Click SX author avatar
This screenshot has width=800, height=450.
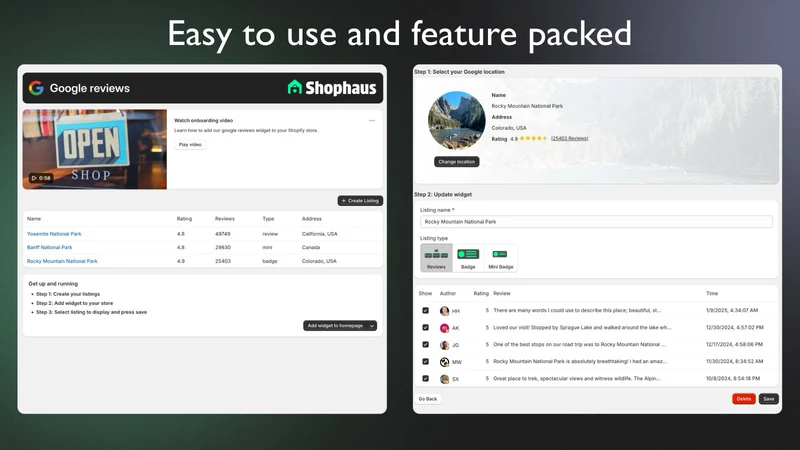pos(444,379)
